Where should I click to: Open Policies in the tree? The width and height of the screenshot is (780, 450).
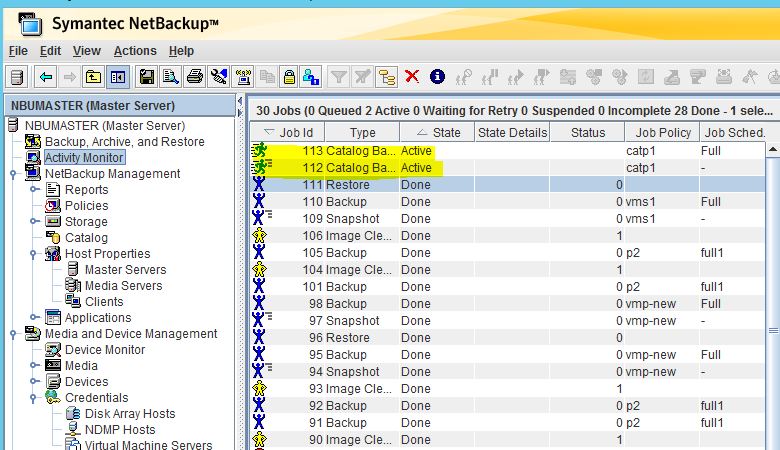(87, 205)
